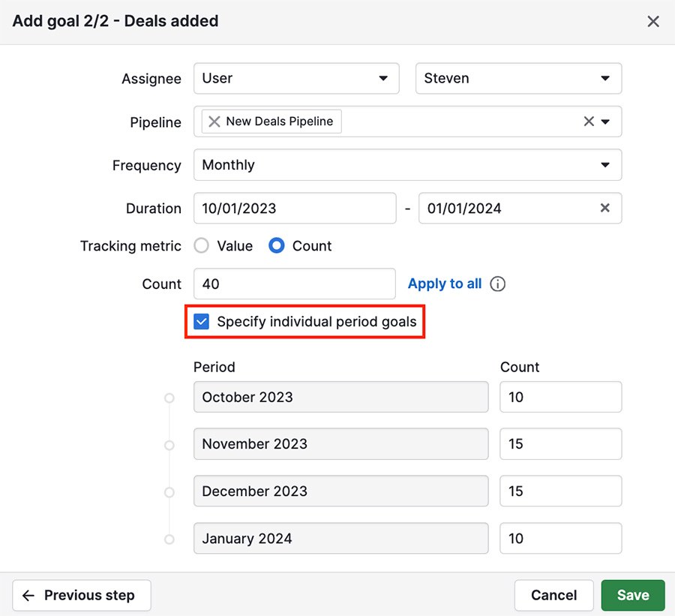Click the Apply to all link
This screenshot has height=616, width=675.
point(444,284)
